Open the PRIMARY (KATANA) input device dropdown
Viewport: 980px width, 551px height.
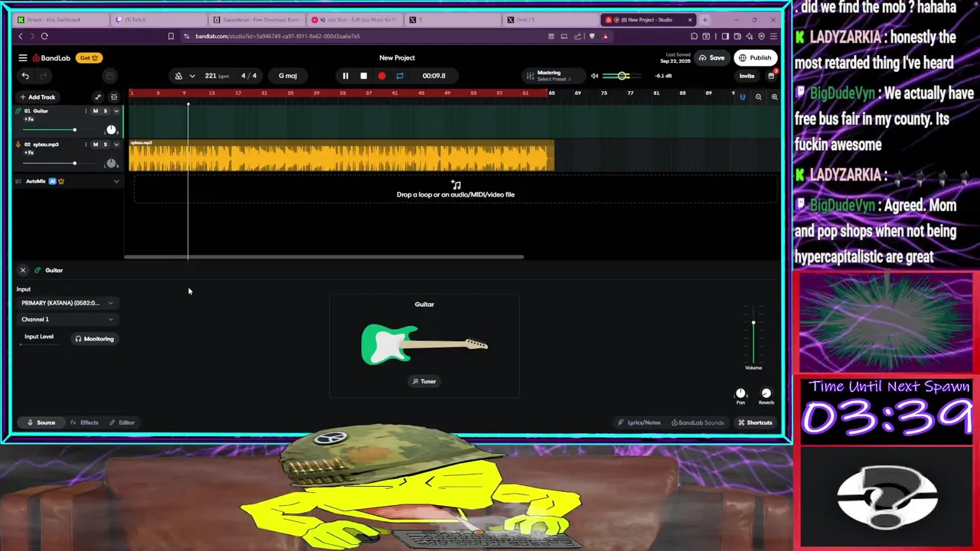click(x=67, y=303)
